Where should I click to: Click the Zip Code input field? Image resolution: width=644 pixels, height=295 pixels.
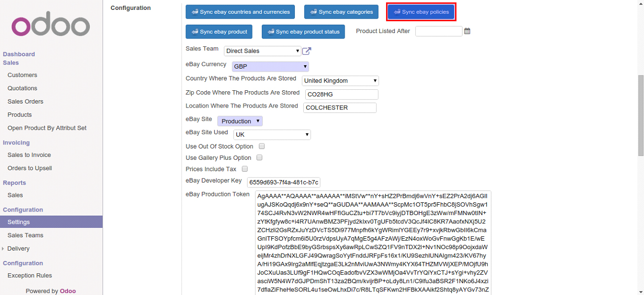341,94
